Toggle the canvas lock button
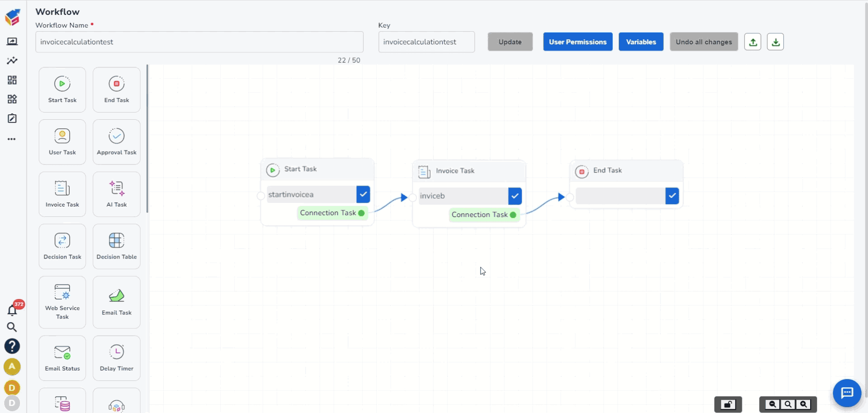This screenshot has width=868, height=413. 728,404
